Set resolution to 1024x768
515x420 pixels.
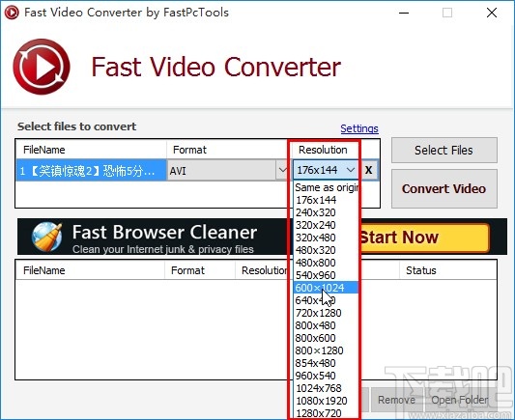pyautogui.click(x=326, y=388)
